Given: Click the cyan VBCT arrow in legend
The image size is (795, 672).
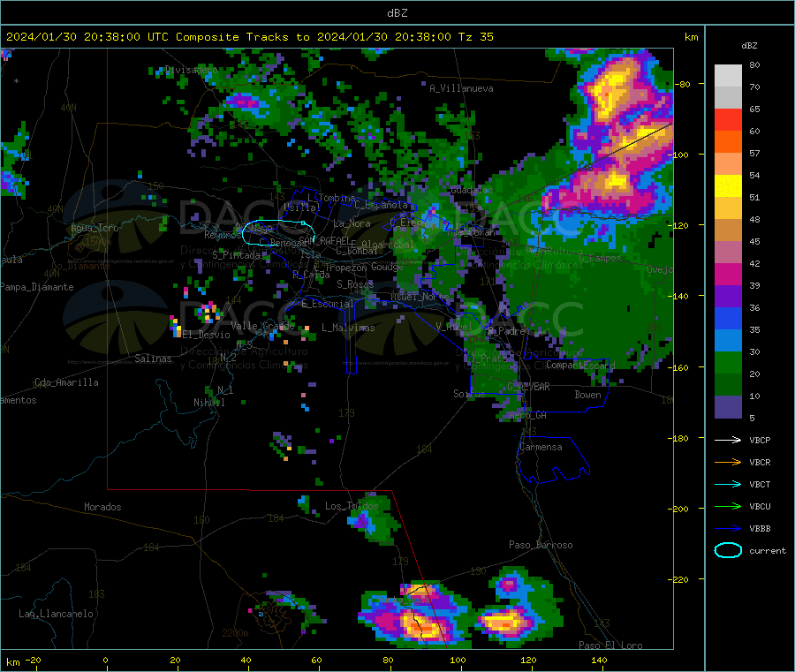Looking at the screenshot, I should 728,484.
